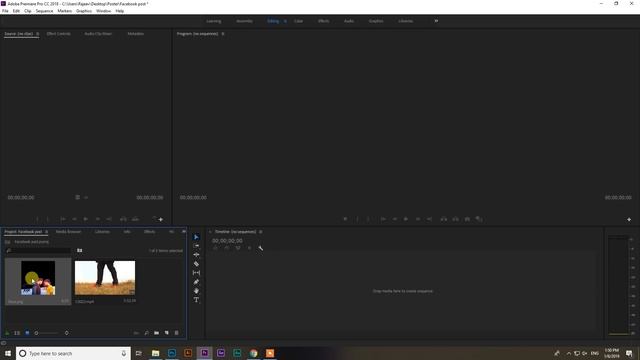Screen dimensions: 640x360
Task: Click New Item icon in Project panel
Action: [x=167, y=333]
